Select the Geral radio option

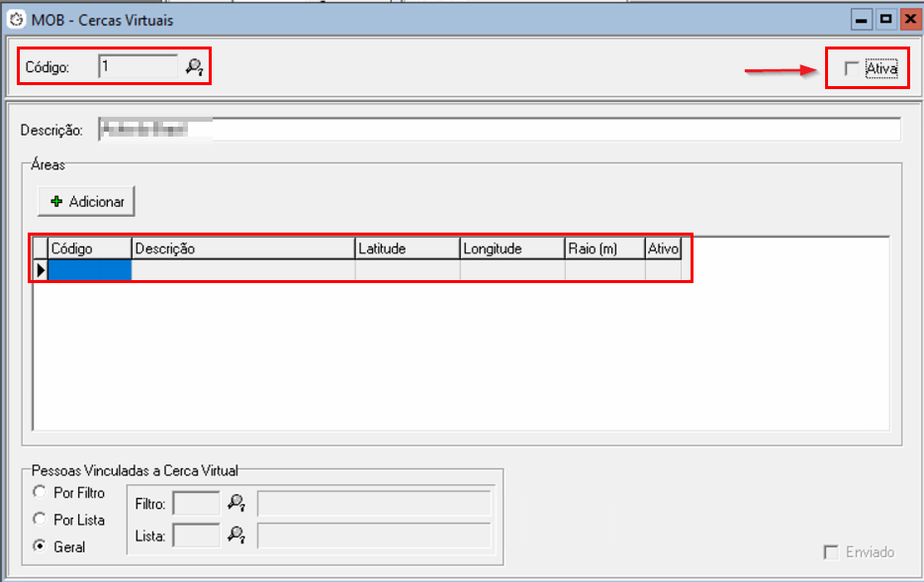[x=40, y=546]
